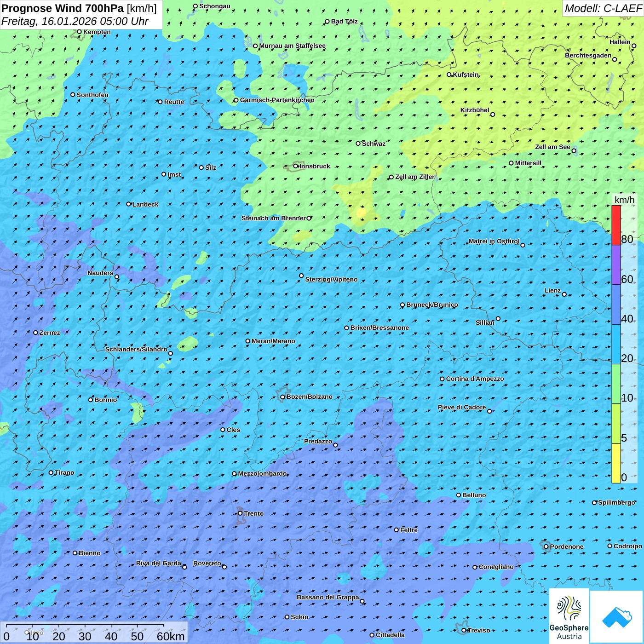
Task: Click the Pordenone city label
Action: [567, 546]
